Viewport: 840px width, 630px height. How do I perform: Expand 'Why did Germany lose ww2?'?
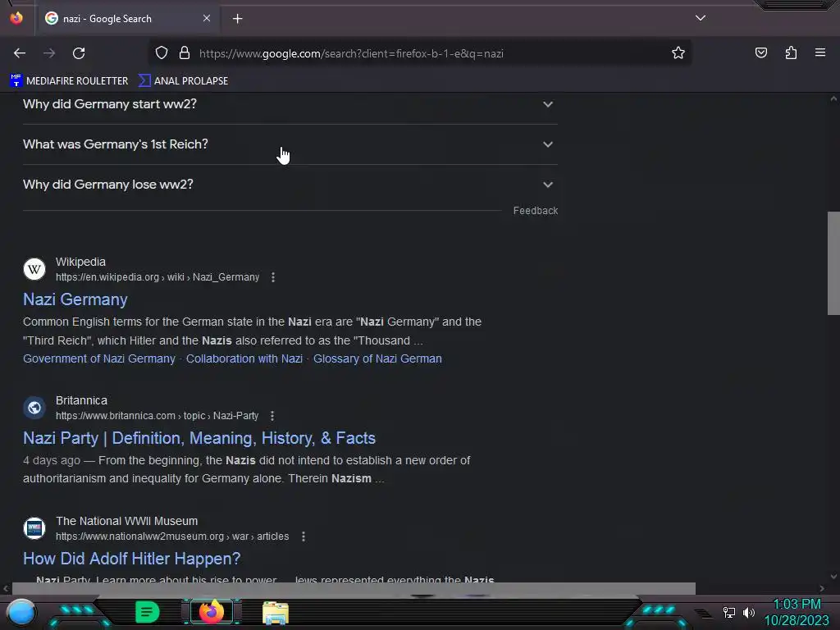(x=290, y=185)
